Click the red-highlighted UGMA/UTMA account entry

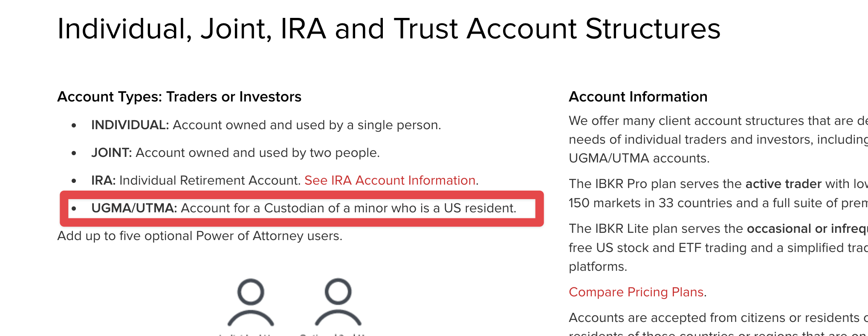point(302,209)
